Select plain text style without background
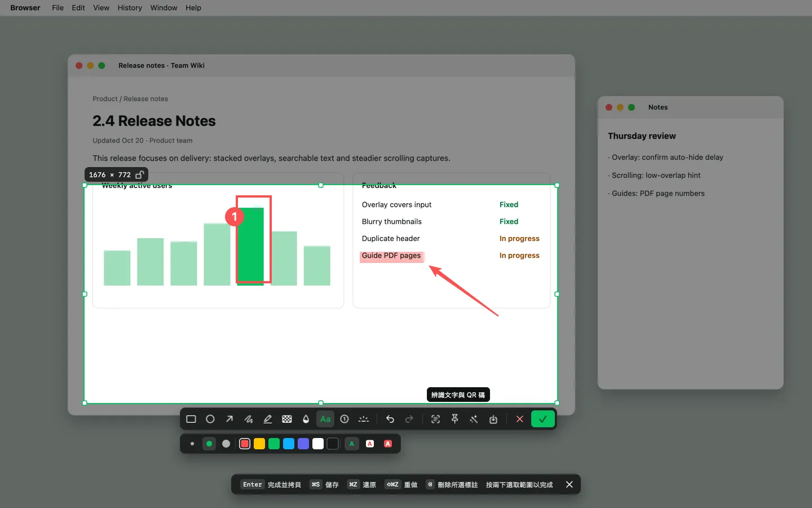This screenshot has height=508, width=812. [352, 444]
